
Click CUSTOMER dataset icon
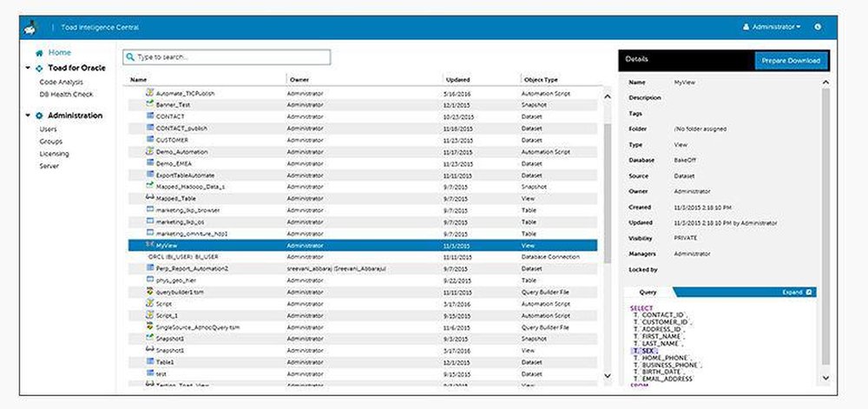coord(149,140)
